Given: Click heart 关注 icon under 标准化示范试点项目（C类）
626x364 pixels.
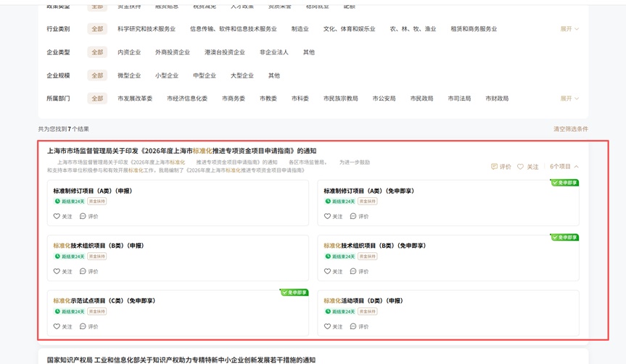Looking at the screenshot, I should click(x=57, y=326).
